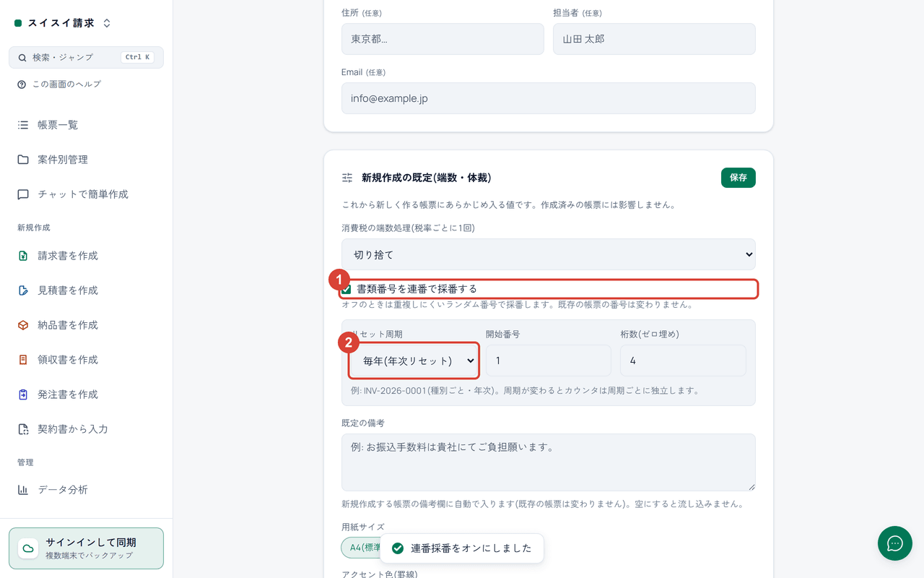Click the 請求書を作成 document icon
The image size is (924, 578).
coord(23,256)
